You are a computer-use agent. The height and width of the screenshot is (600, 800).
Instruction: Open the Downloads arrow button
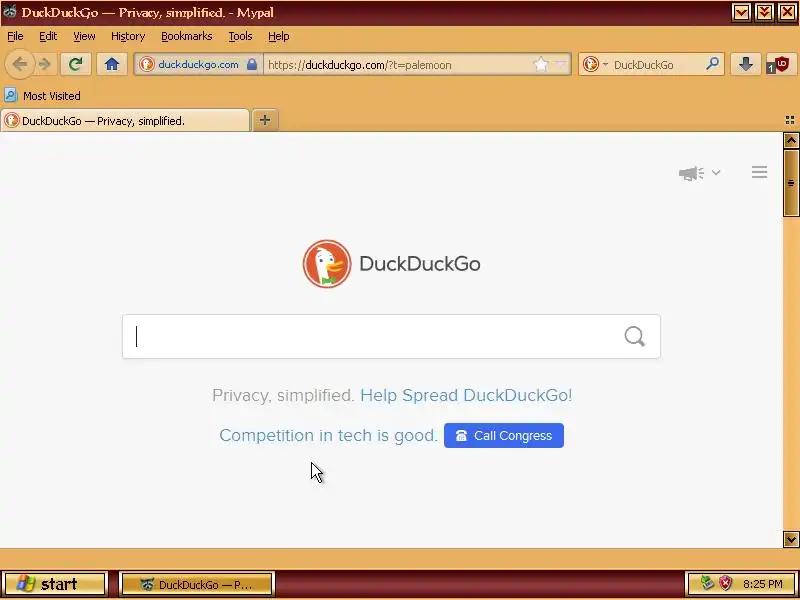click(x=745, y=64)
